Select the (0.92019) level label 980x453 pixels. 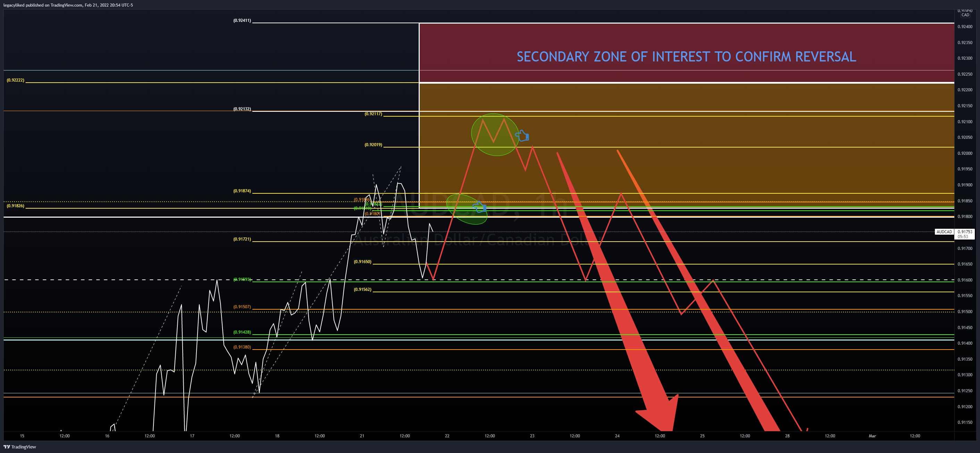tap(373, 144)
